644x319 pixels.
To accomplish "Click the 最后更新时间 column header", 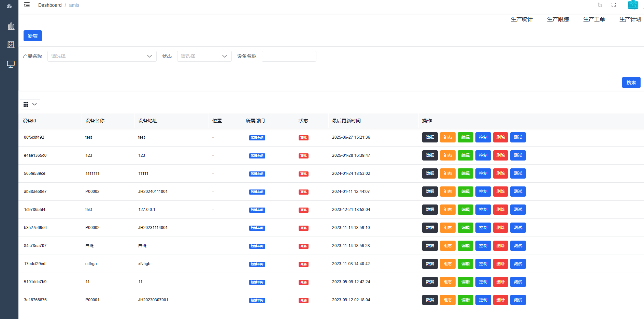I will pos(346,121).
